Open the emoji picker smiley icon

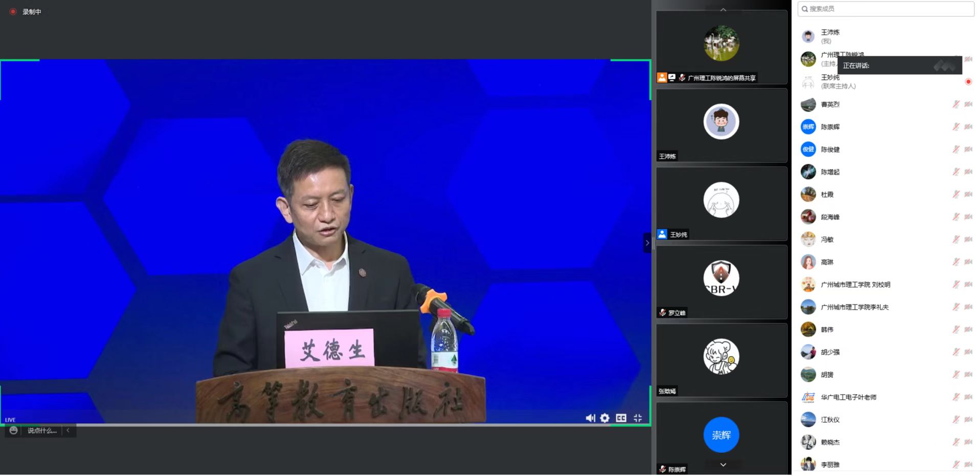pyautogui.click(x=14, y=430)
